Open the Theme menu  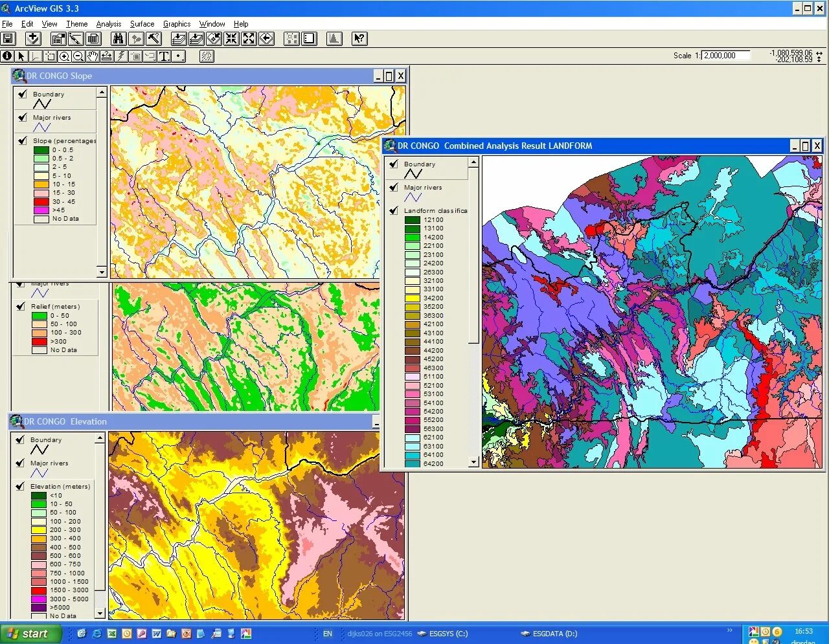click(76, 24)
